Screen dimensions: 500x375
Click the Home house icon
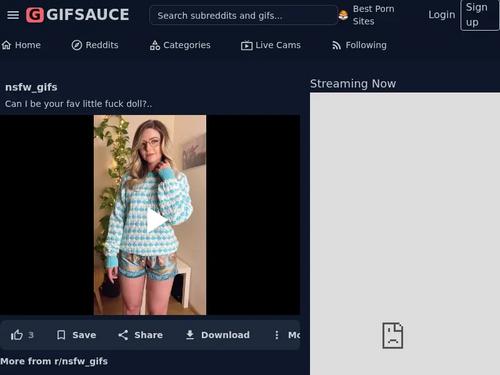[x=6, y=45]
